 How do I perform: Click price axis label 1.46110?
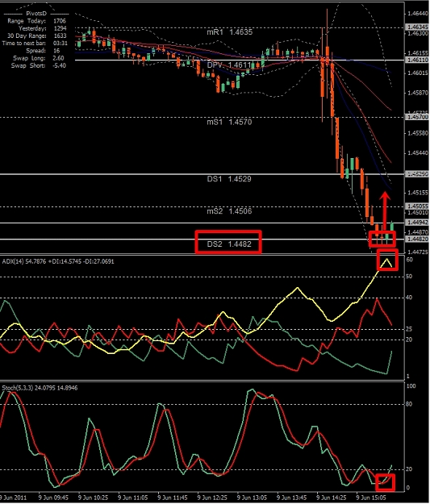tap(418, 60)
